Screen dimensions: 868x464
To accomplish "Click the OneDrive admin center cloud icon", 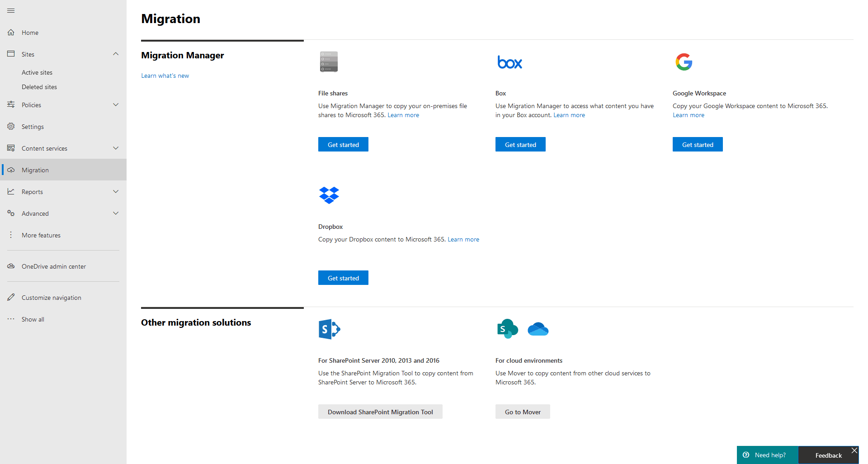I will click(11, 266).
